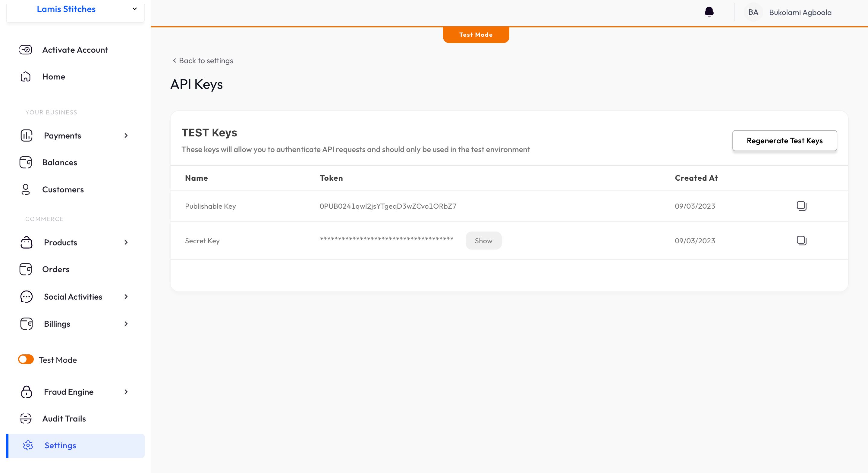
Task: Click the Products sidebar icon
Action: coord(26,242)
